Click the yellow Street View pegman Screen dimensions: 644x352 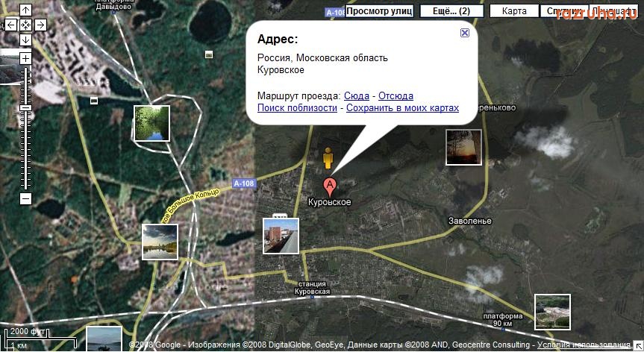coord(328,158)
